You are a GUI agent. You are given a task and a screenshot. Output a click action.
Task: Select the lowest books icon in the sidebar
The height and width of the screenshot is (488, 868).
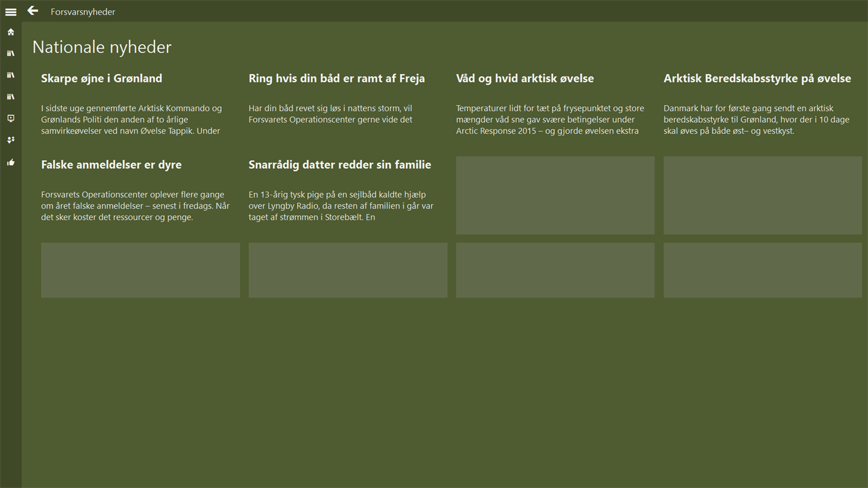point(11,97)
